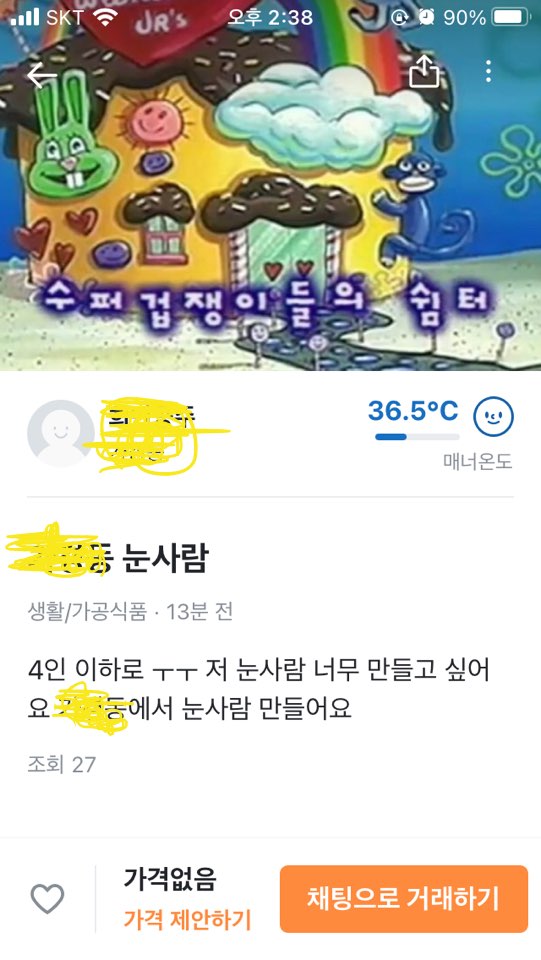Image resolution: width=541 pixels, height=960 pixels.
Task: Tap the listing description text
Action: pyautogui.click(x=259, y=689)
